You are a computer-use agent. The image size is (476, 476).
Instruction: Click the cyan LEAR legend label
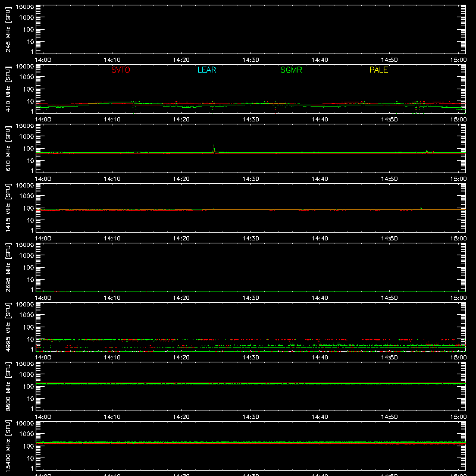pos(206,70)
